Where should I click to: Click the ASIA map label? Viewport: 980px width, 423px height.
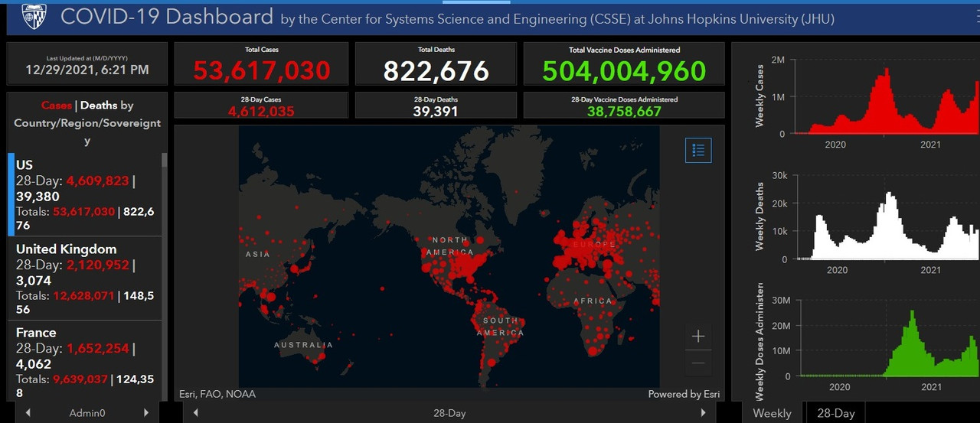257,254
